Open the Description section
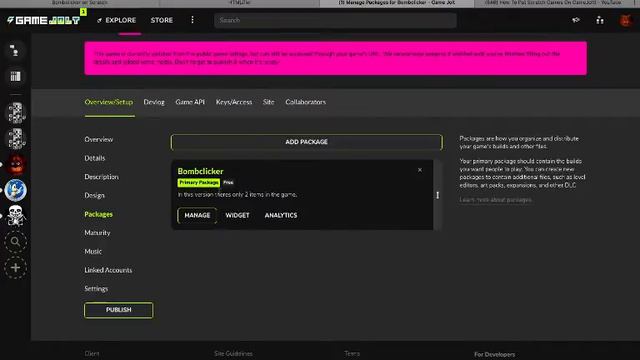Screen dimensions: 640x360 [102, 177]
